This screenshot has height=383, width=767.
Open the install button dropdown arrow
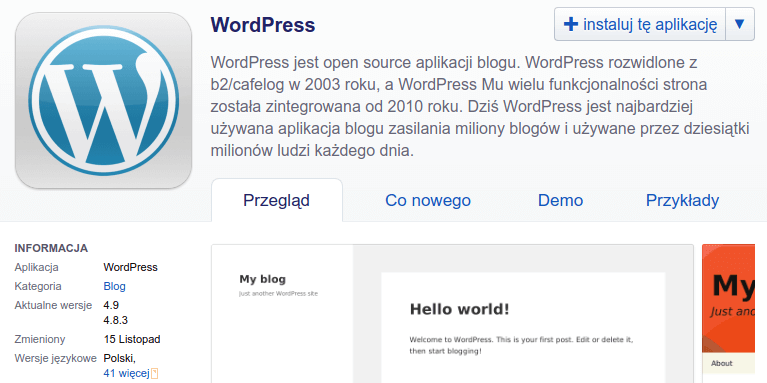740,24
